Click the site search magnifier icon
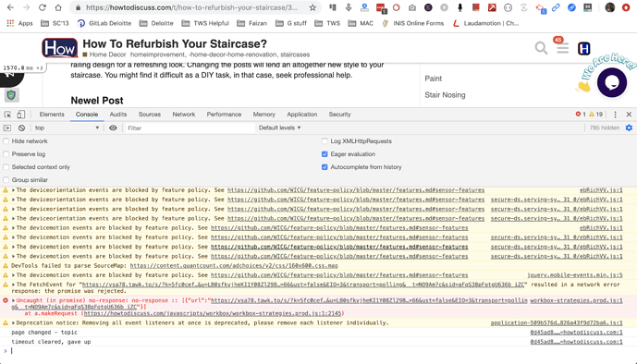 tap(541, 48)
